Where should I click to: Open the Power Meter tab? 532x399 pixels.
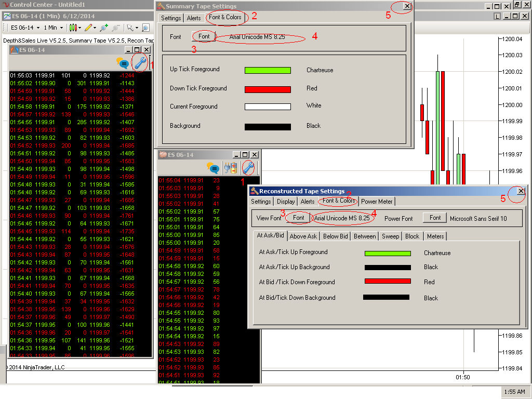click(378, 202)
